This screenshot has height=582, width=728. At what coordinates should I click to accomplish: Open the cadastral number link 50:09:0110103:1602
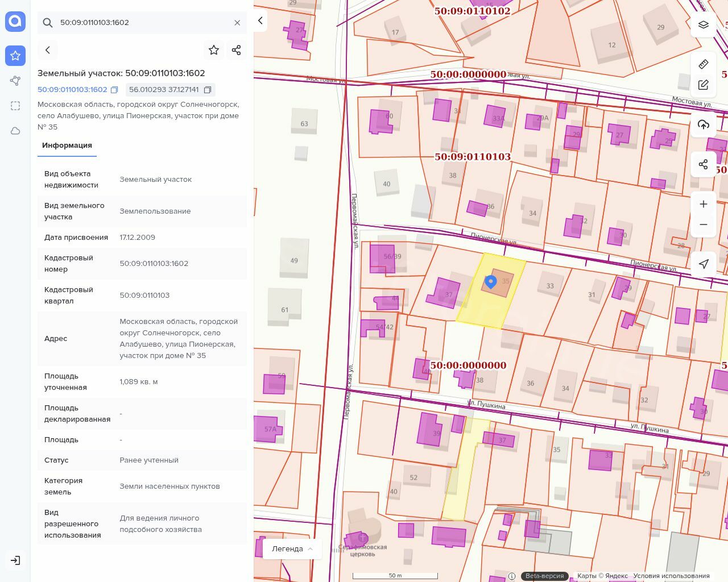coord(72,90)
